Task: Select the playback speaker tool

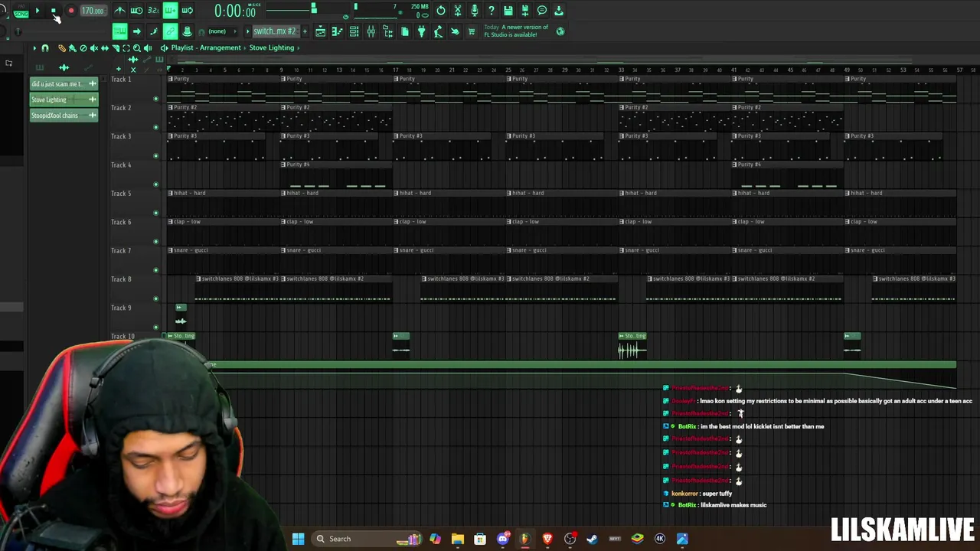Action: point(148,48)
